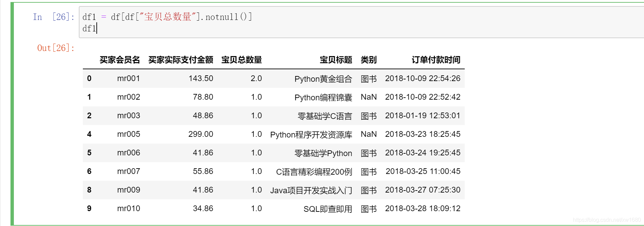Click the 宝贝标题 column header
Screen dimensions: 644x226
tap(336, 60)
